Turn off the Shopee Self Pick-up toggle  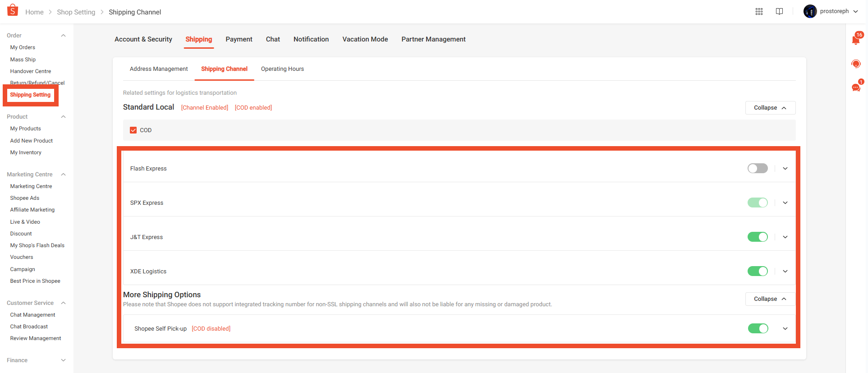(758, 329)
